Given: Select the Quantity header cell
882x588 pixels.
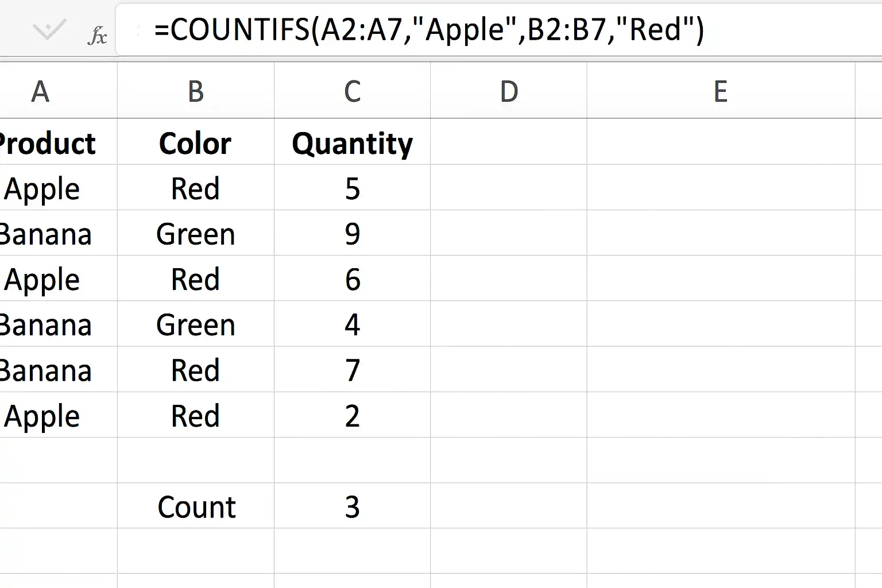Looking at the screenshot, I should tap(352, 142).
